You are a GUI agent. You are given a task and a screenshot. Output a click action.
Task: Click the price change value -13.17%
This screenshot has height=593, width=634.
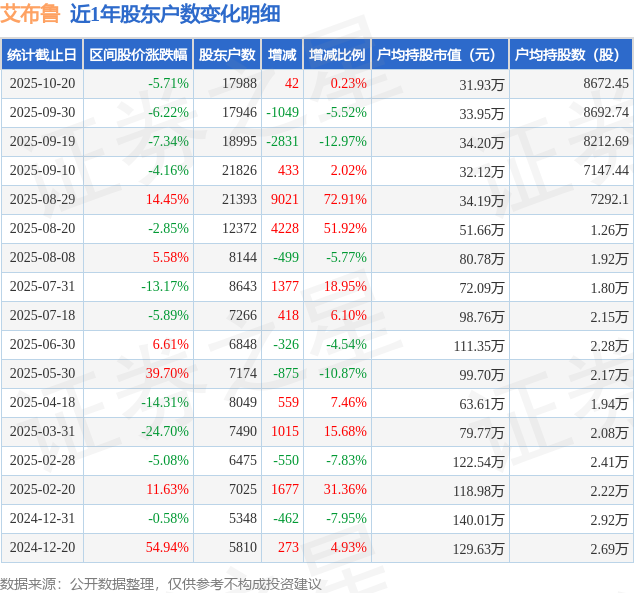coord(165,286)
